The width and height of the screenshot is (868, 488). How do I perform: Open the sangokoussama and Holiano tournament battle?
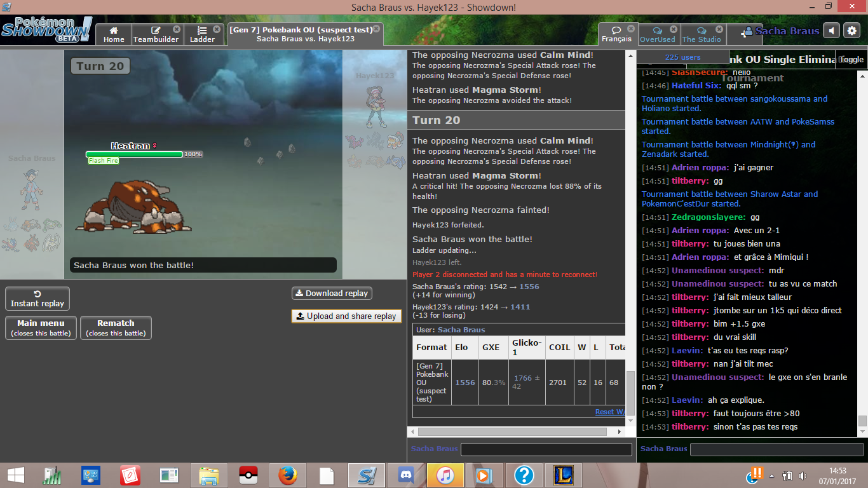pyautogui.click(x=735, y=104)
